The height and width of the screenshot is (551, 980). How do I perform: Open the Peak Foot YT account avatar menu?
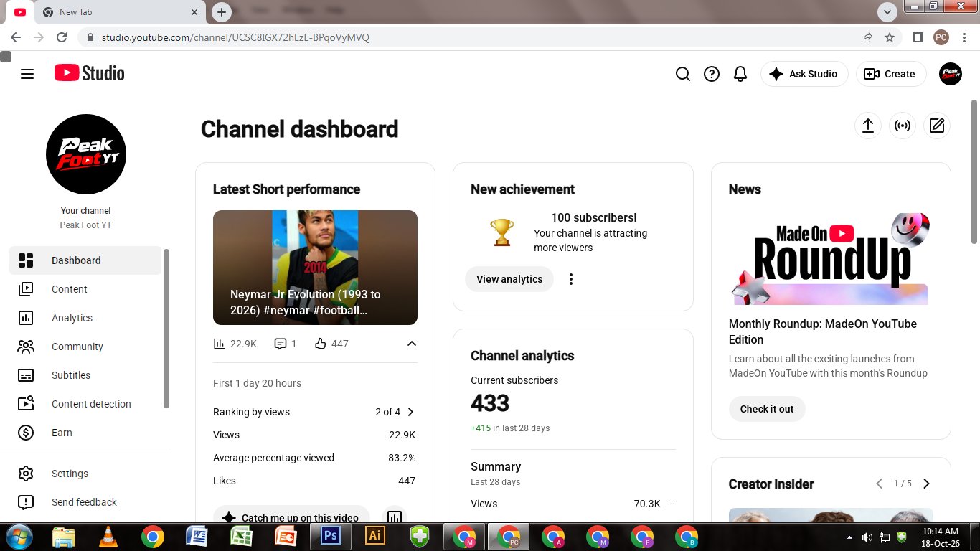(951, 74)
